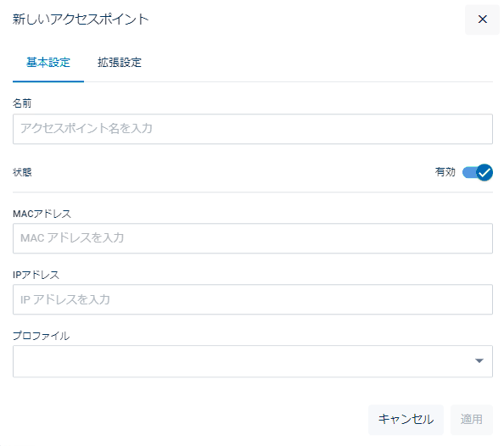Click the キャンセル button
The height and width of the screenshot is (446, 504).
pos(406,420)
